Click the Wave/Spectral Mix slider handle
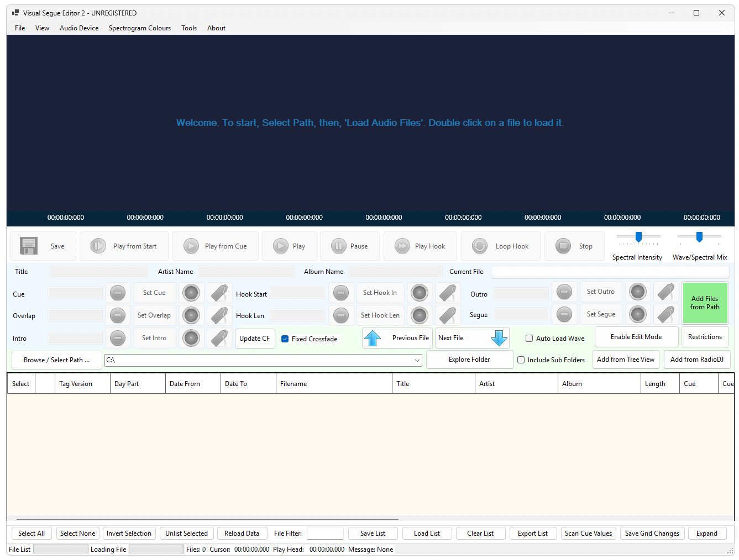The height and width of the screenshot is (560, 739). click(x=699, y=237)
